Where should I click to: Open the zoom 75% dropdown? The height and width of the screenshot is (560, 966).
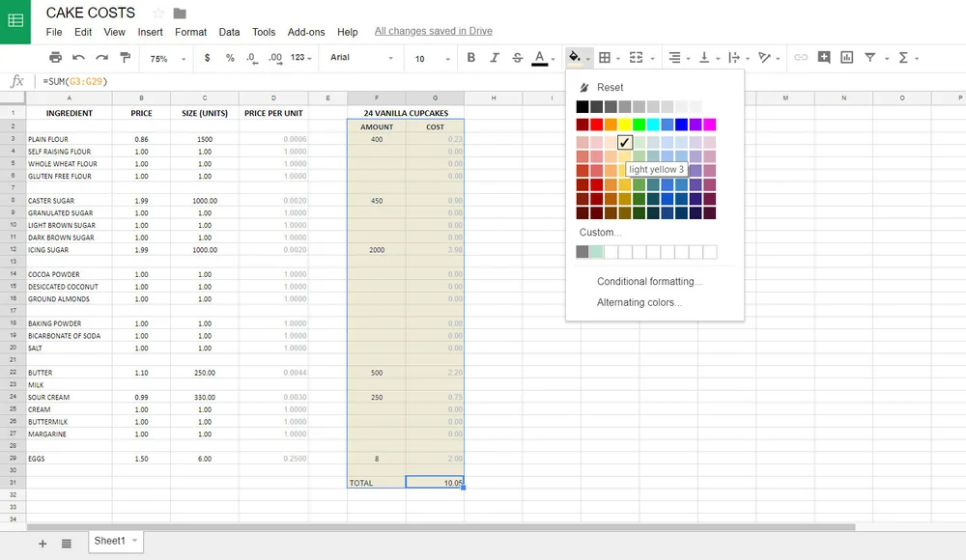click(x=167, y=59)
